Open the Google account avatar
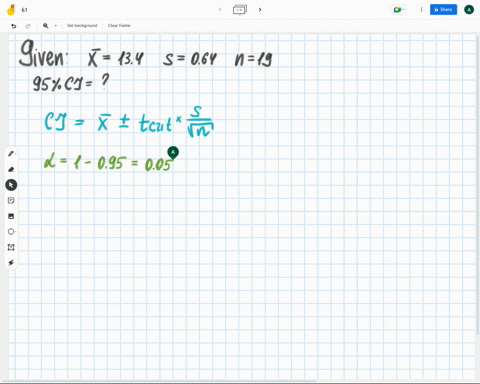 (x=469, y=10)
